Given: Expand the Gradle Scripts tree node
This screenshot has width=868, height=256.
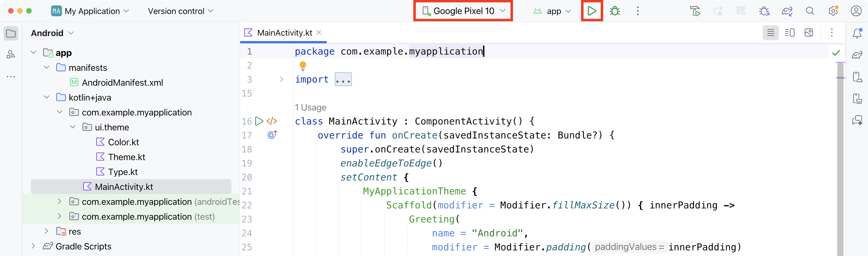Looking at the screenshot, I should 33,246.
